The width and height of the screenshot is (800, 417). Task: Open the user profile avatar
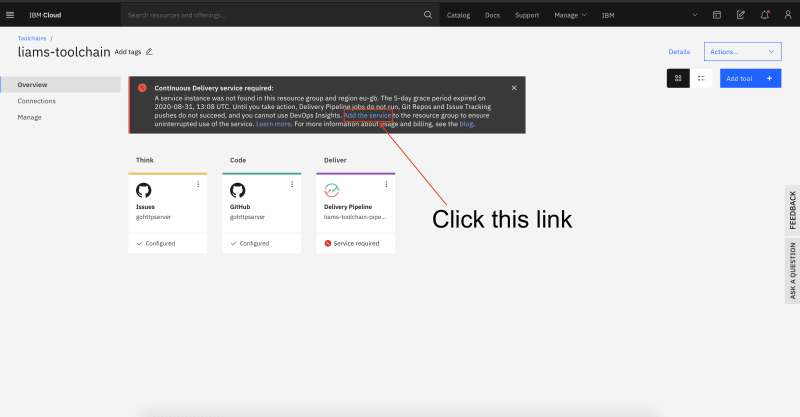pos(788,15)
